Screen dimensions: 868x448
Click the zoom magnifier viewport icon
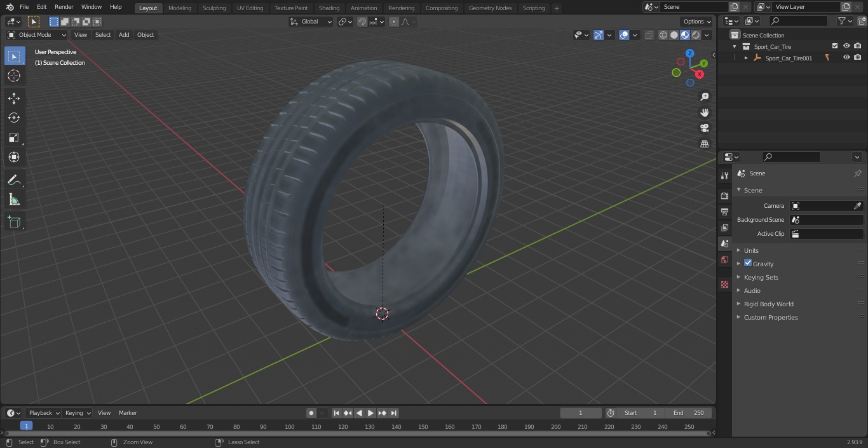coord(704,97)
